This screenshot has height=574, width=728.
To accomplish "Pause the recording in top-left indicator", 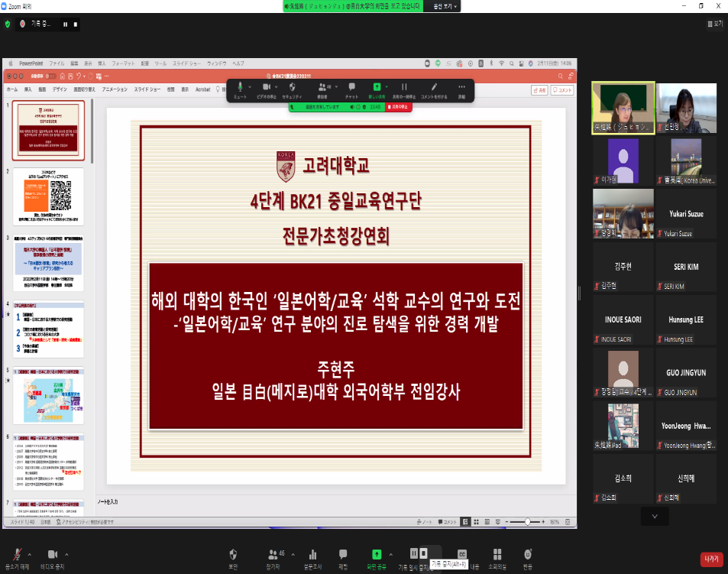I will click(65, 24).
